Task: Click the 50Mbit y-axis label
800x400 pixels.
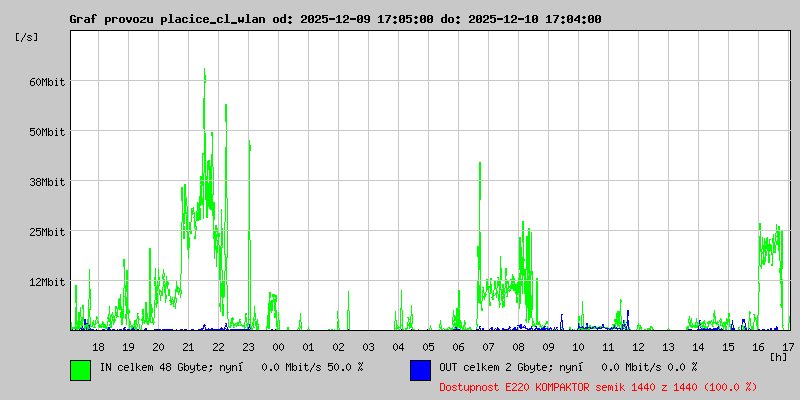Action: tap(47, 132)
